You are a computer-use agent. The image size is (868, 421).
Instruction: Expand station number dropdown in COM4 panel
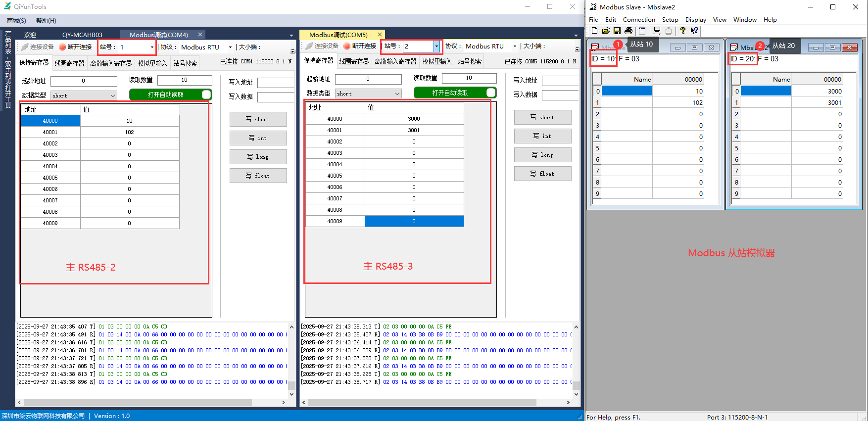(x=152, y=47)
